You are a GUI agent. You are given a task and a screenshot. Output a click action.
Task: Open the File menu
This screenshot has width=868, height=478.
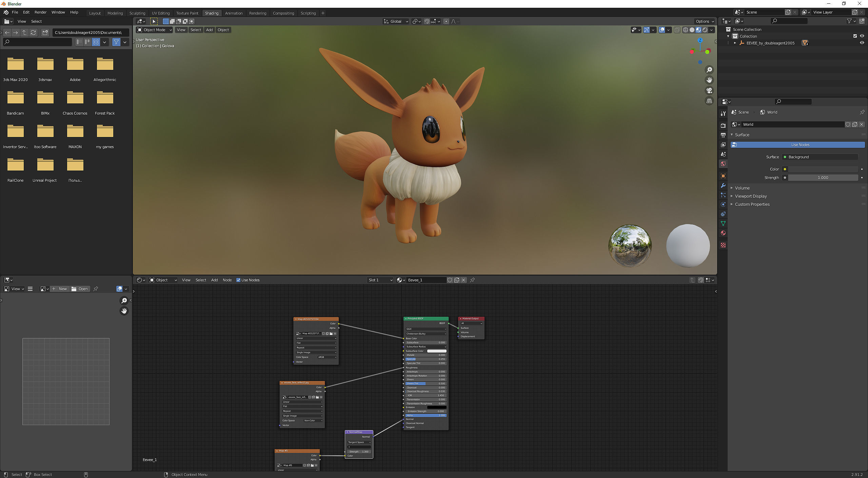[15, 12]
